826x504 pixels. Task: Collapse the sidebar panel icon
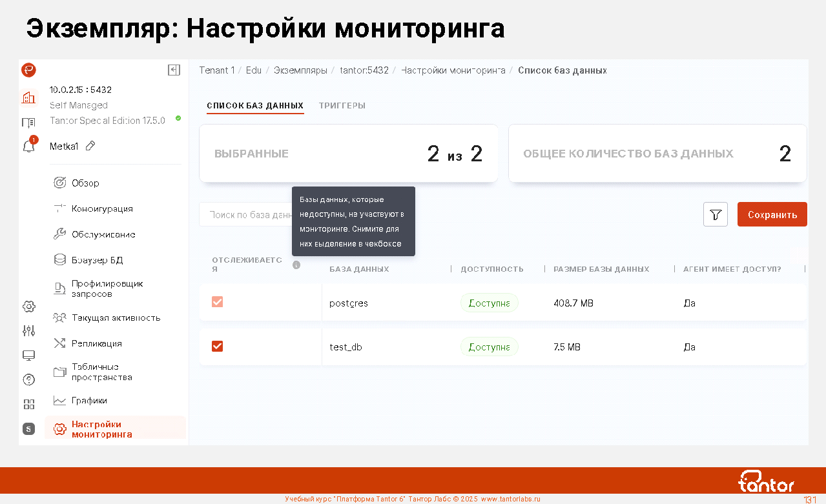click(x=174, y=70)
